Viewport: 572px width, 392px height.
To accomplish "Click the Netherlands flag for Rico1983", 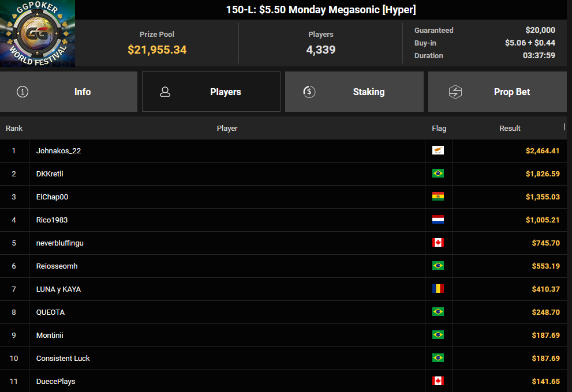I will point(438,220).
